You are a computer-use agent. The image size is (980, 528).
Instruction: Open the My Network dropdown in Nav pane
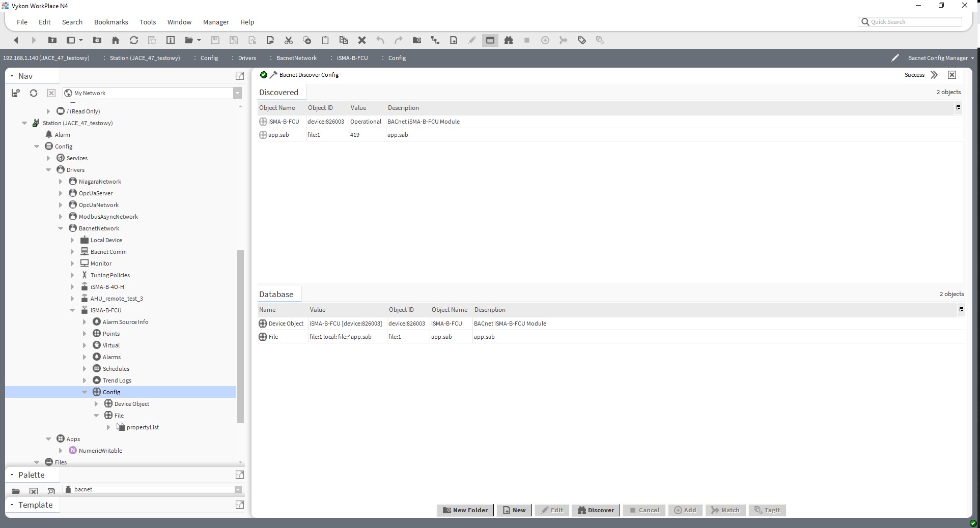tap(237, 93)
